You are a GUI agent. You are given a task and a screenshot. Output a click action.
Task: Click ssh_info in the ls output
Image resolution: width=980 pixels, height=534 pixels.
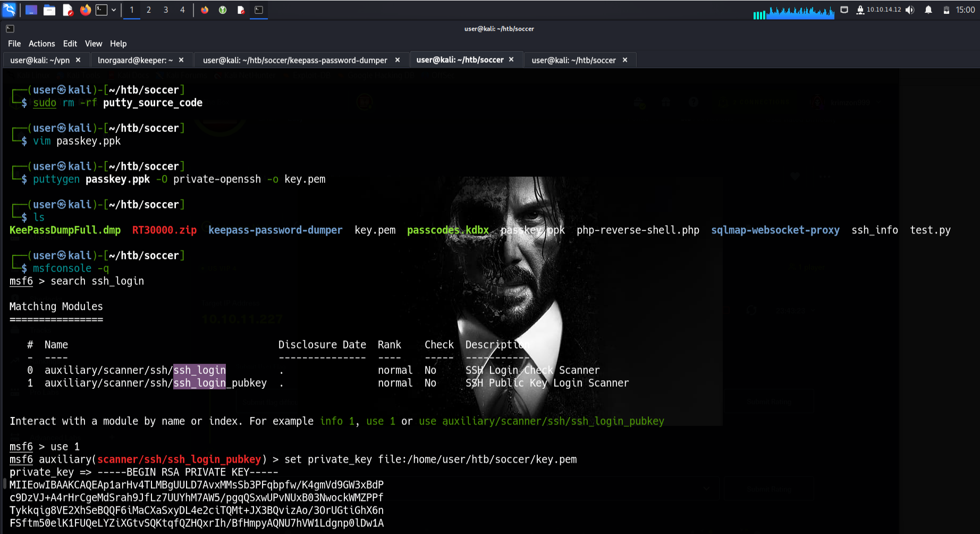[875, 230]
